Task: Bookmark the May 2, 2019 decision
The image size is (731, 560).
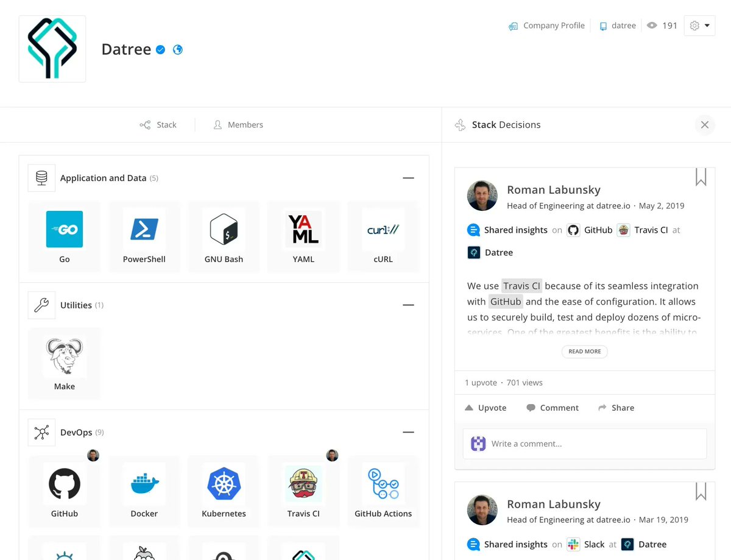Action: [x=701, y=177]
